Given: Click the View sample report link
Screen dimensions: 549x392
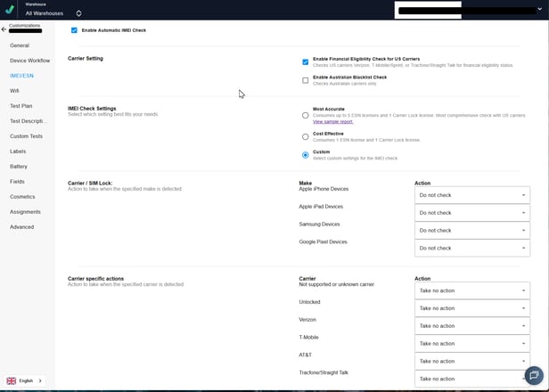Looking at the screenshot, I should (x=332, y=121).
